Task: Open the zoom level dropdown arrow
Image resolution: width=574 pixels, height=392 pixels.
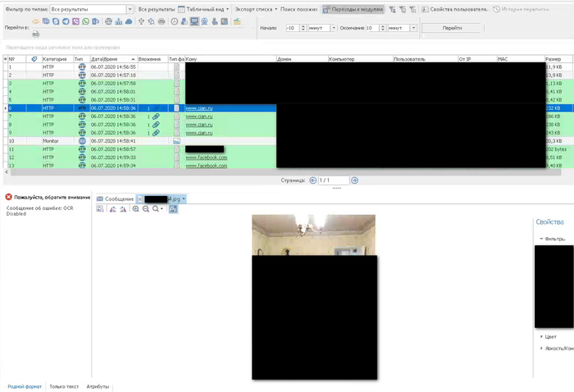Action: click(x=162, y=208)
